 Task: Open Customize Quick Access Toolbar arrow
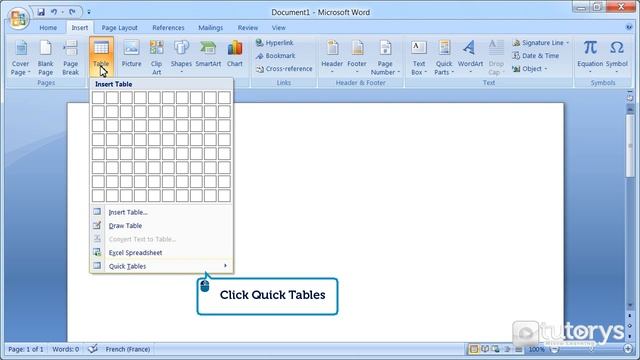(x=89, y=12)
